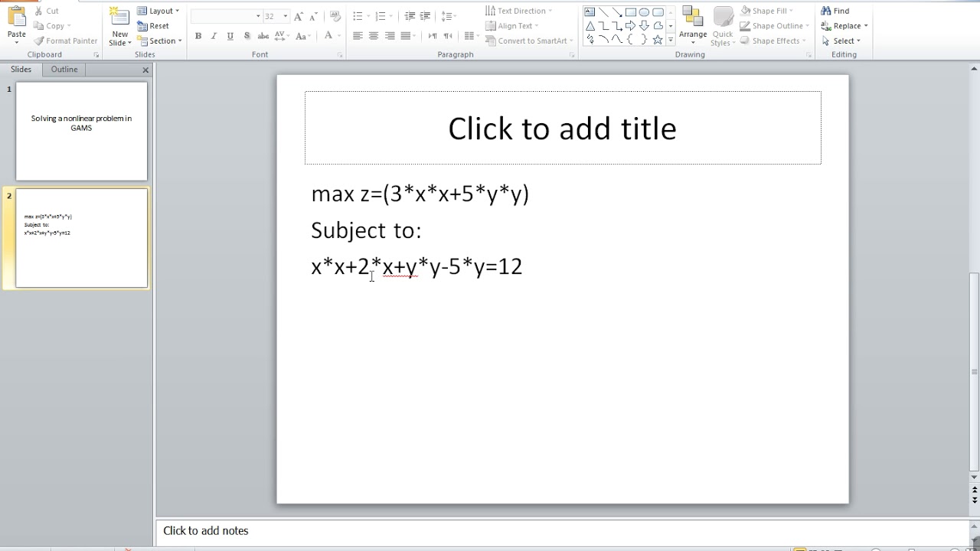Open the Font dialog launcher
The height and width of the screenshot is (551, 980).
(x=340, y=55)
